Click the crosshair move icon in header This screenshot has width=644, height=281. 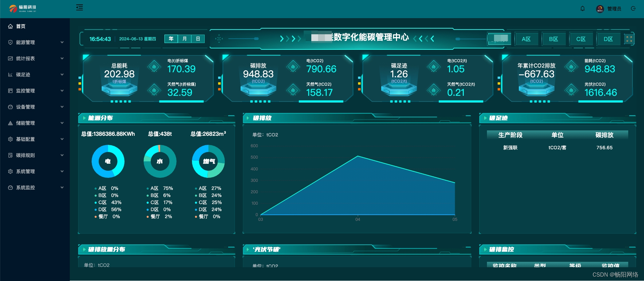click(219, 39)
